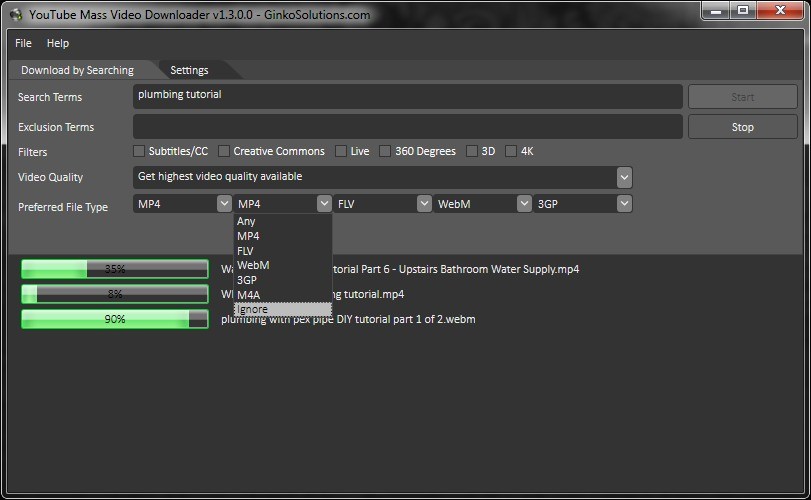Enable the Subtitles/CC filter checkbox

[139, 151]
